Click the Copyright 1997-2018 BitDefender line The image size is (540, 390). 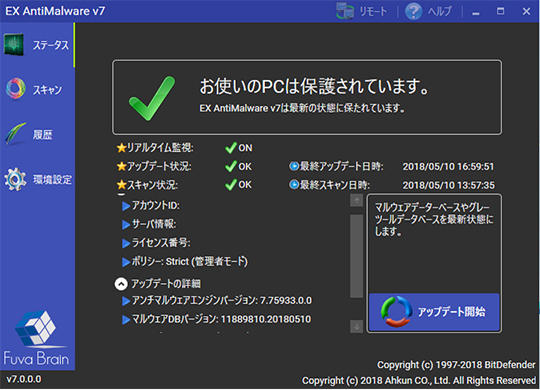click(x=456, y=365)
